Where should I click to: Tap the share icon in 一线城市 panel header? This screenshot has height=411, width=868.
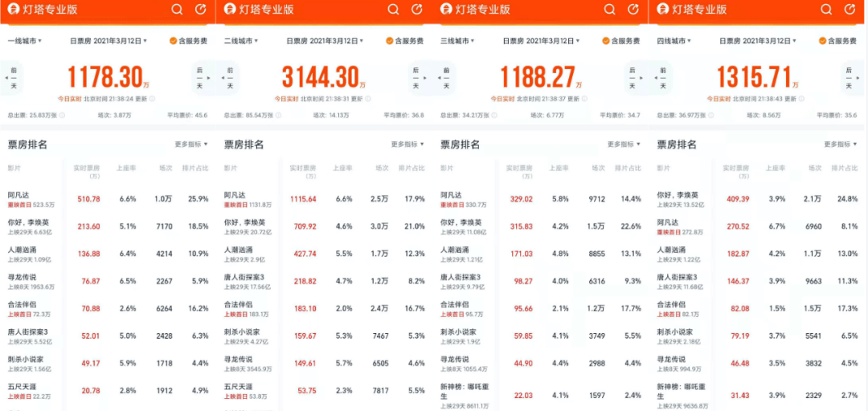coord(201,10)
